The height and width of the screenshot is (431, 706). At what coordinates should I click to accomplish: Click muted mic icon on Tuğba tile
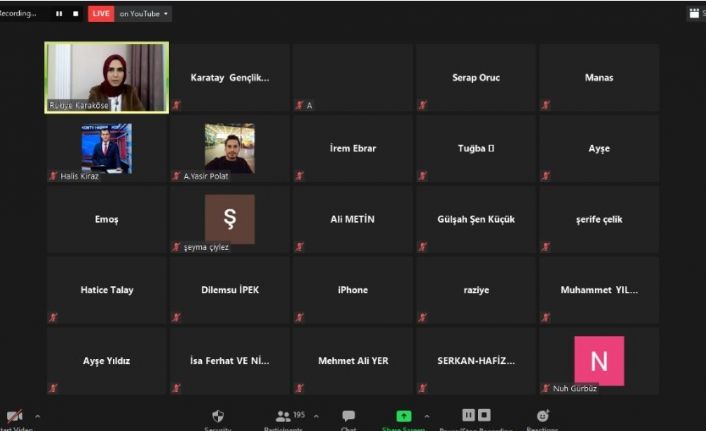point(422,176)
